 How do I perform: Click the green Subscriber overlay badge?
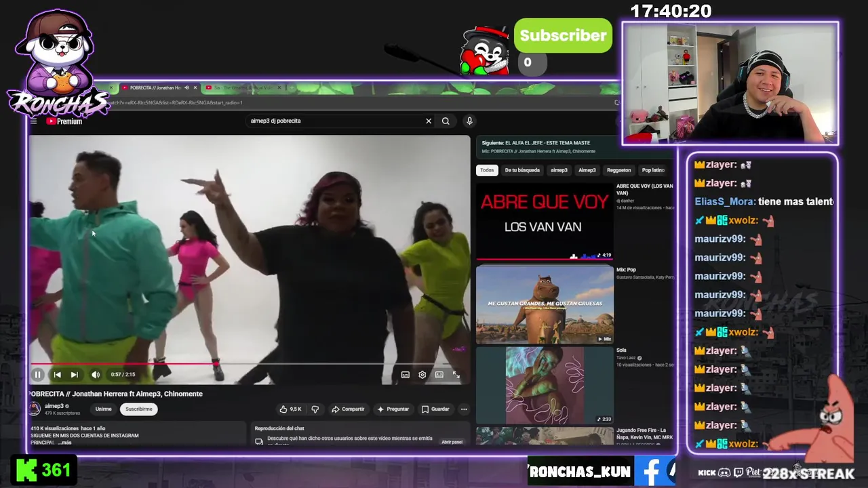(x=563, y=36)
